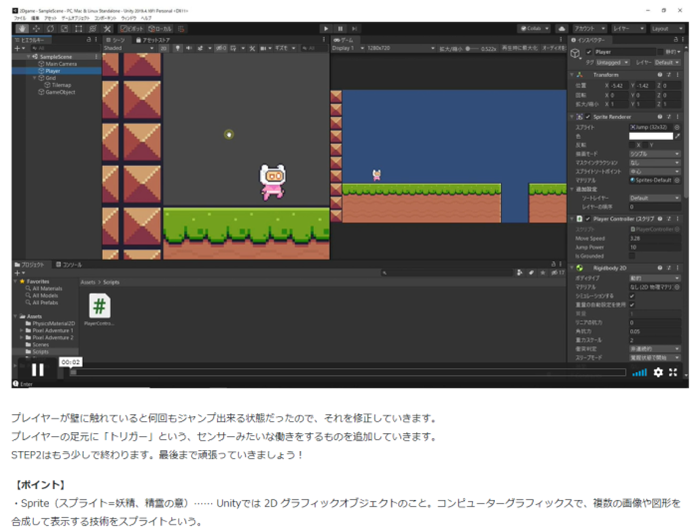698x530 pixels.
Task: Select the ゲーム tab
Action: pos(343,40)
